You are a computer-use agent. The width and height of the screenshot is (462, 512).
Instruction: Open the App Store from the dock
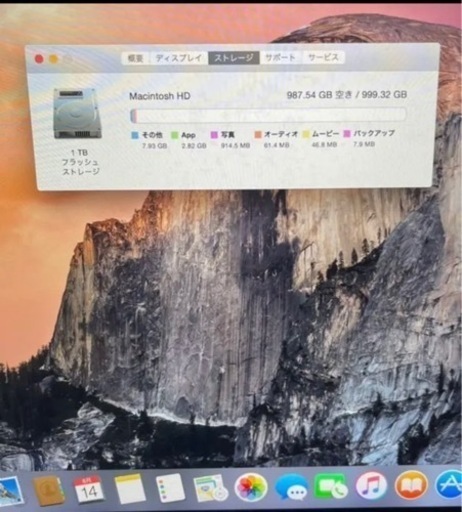(x=449, y=485)
